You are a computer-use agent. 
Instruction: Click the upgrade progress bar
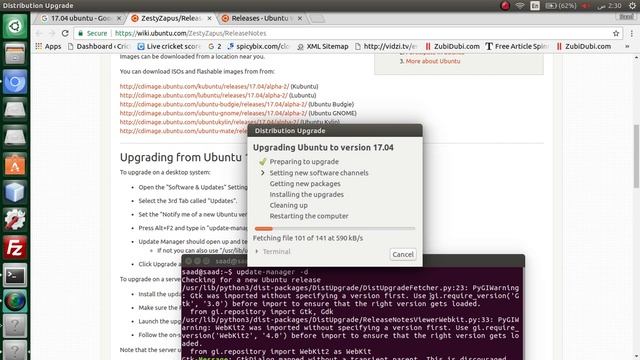[335, 229]
